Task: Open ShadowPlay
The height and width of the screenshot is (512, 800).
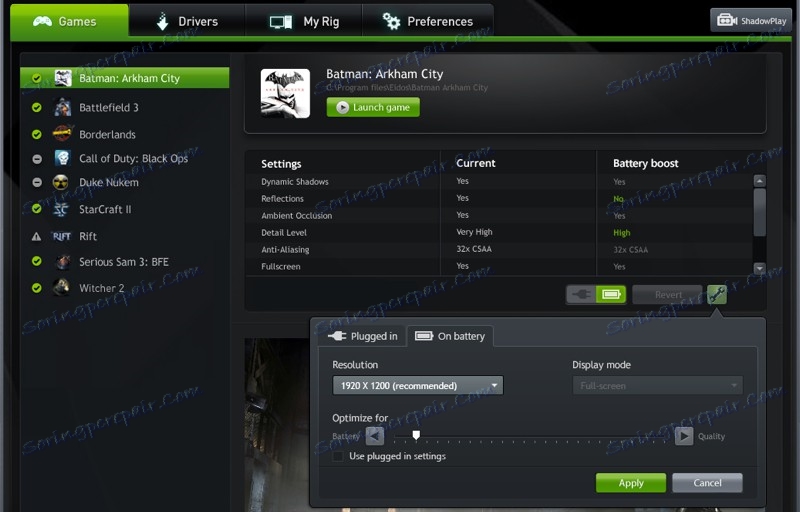Action: (751, 21)
